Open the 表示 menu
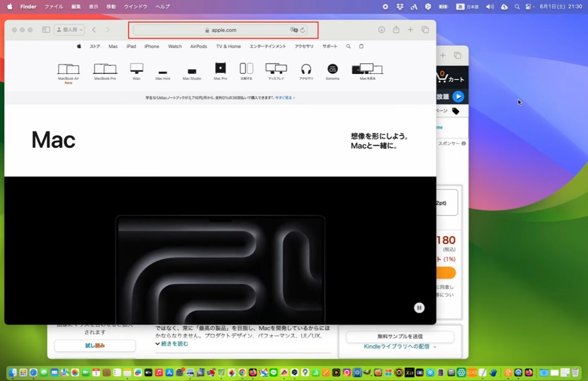Image resolution: width=588 pixels, height=381 pixels. coord(94,6)
